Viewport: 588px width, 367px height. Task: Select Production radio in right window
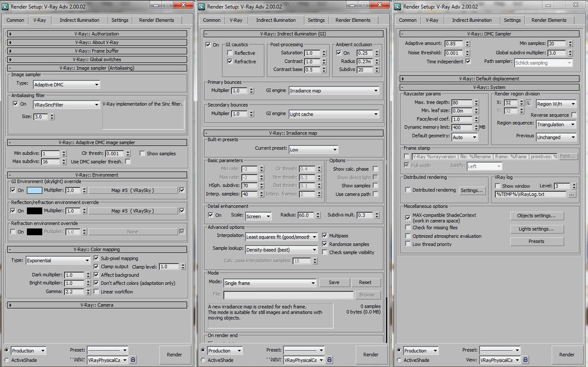[399, 350]
